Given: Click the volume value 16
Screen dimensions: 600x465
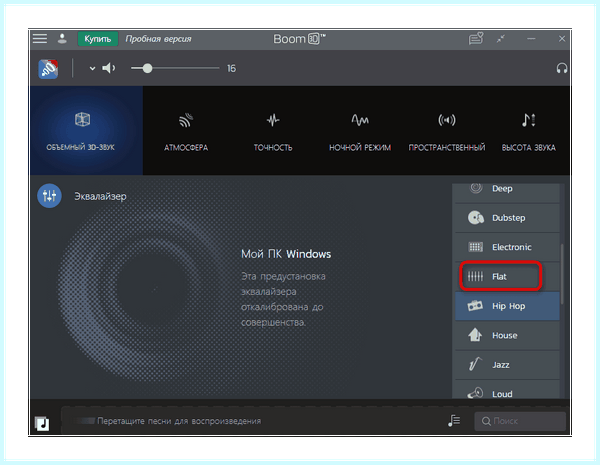Looking at the screenshot, I should (232, 69).
